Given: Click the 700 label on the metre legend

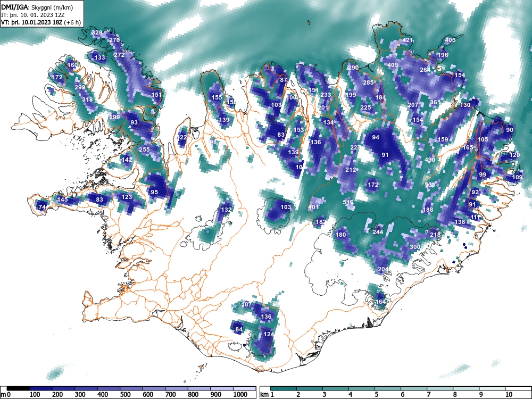Looking at the screenshot, I should pyautogui.click(x=171, y=394).
